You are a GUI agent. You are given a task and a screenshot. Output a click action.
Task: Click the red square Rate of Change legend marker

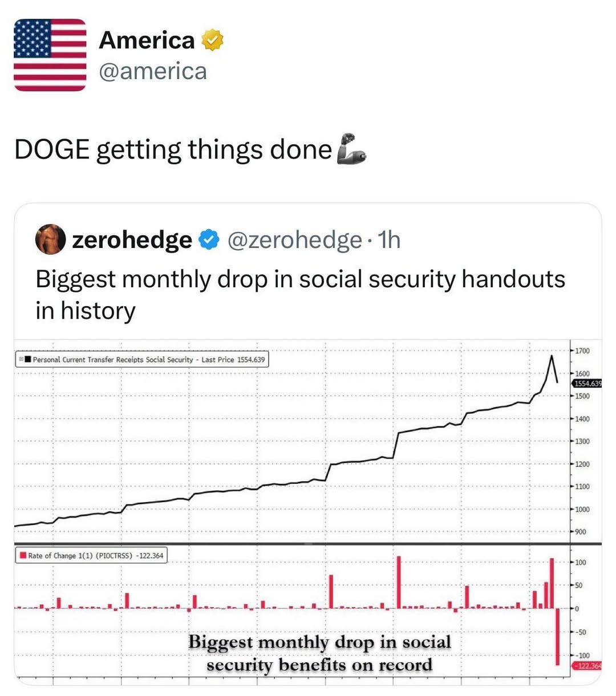pyautogui.click(x=23, y=555)
